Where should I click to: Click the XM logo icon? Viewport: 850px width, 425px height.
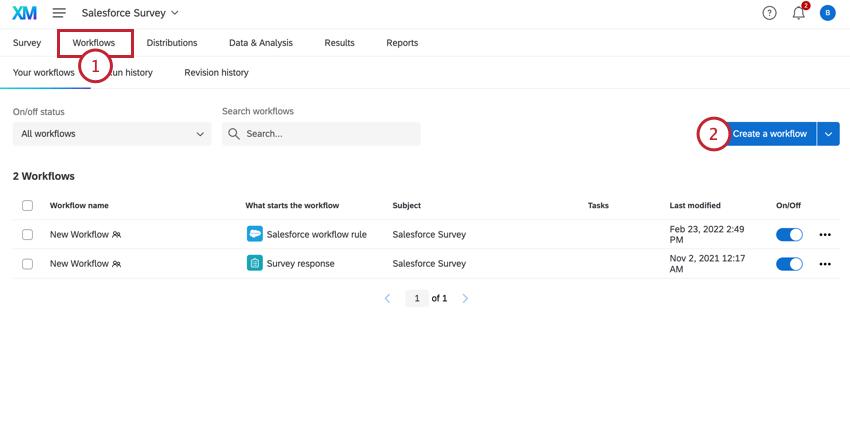[x=24, y=13]
